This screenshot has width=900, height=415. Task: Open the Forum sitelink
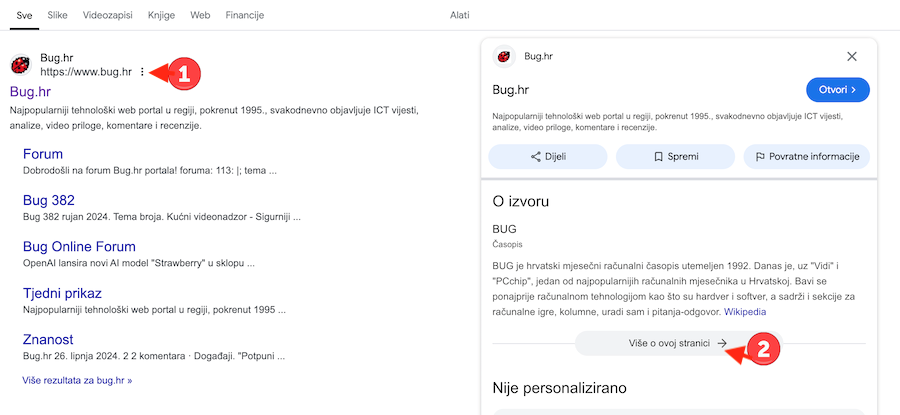43,154
